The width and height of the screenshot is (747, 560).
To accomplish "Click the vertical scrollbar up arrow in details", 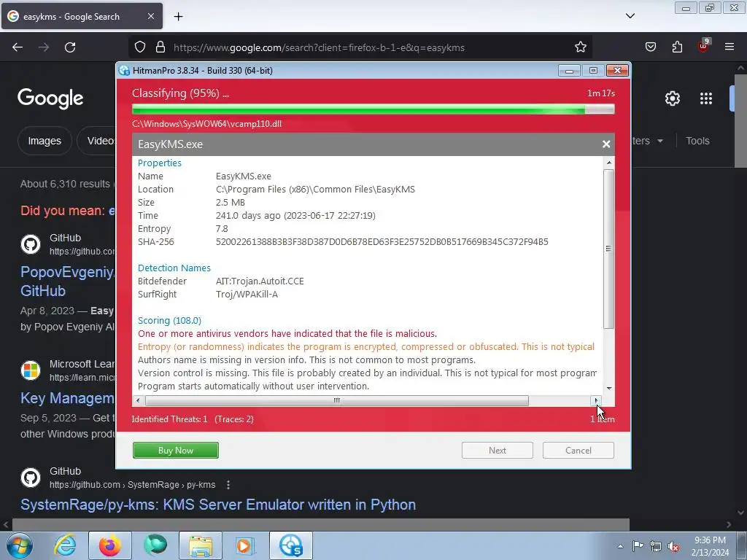I will 608,163.
